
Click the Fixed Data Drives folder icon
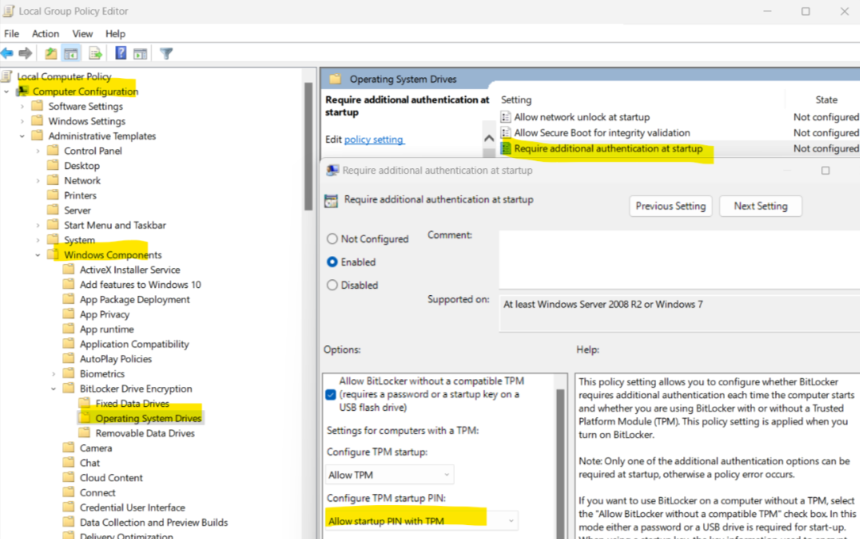tap(84, 403)
